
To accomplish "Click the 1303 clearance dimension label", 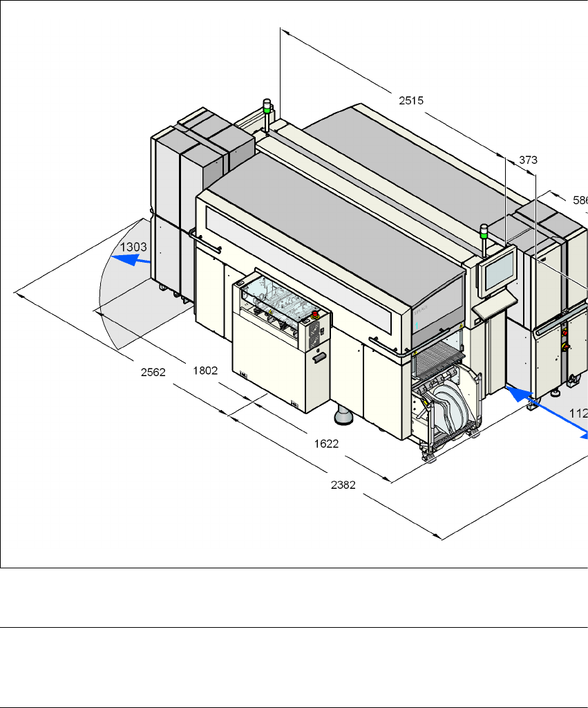I will click(133, 248).
